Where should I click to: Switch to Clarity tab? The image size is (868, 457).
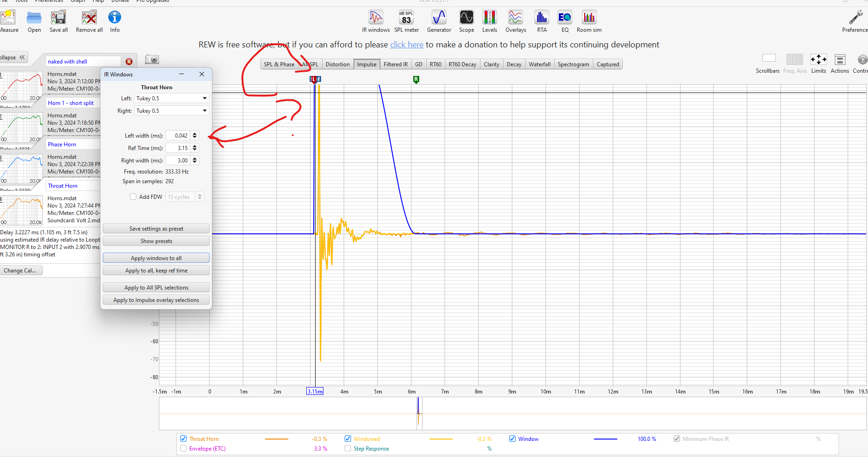coord(492,64)
